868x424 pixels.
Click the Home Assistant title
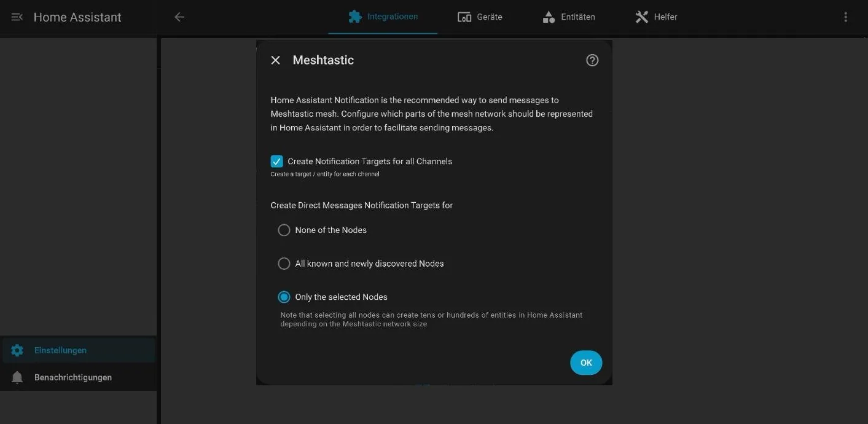tap(77, 17)
